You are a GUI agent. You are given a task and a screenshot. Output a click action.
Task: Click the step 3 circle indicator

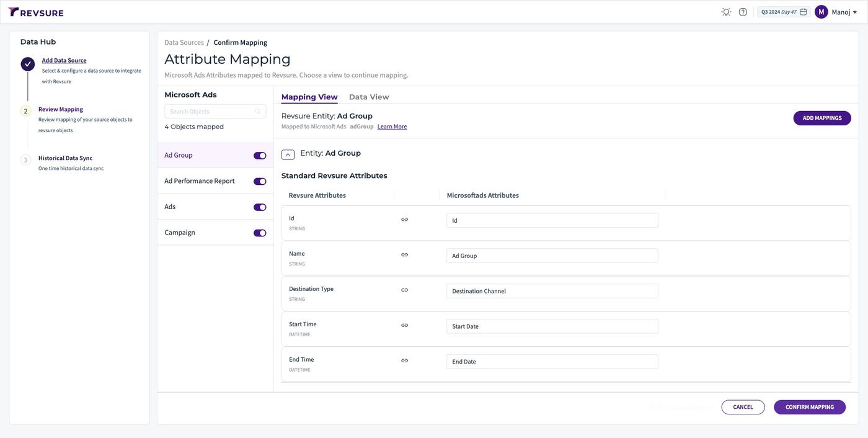25,160
